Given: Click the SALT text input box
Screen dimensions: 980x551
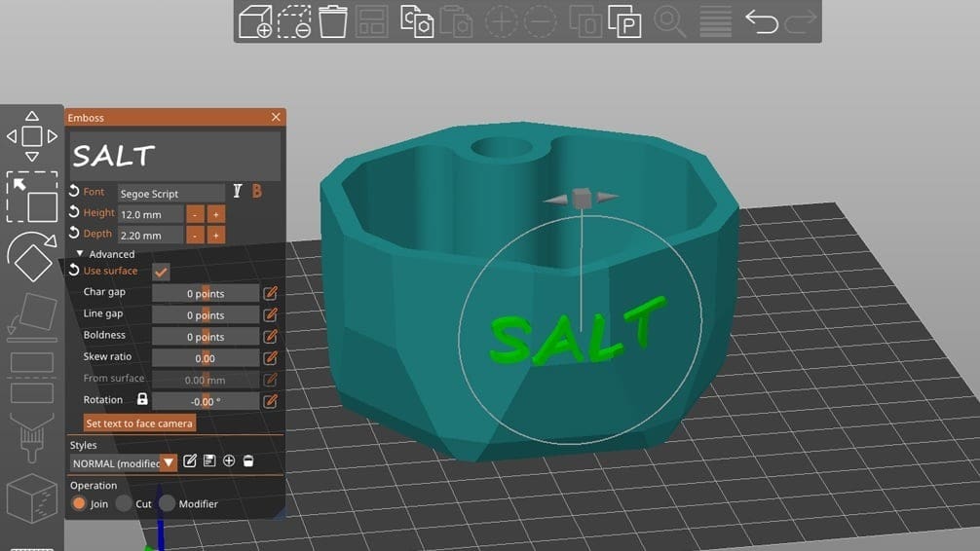Looking at the screenshot, I should (x=174, y=156).
